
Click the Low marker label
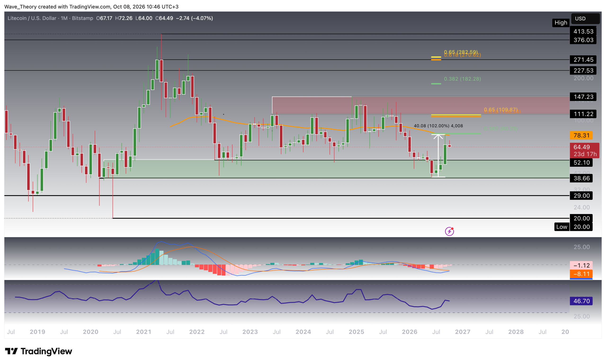(x=561, y=227)
